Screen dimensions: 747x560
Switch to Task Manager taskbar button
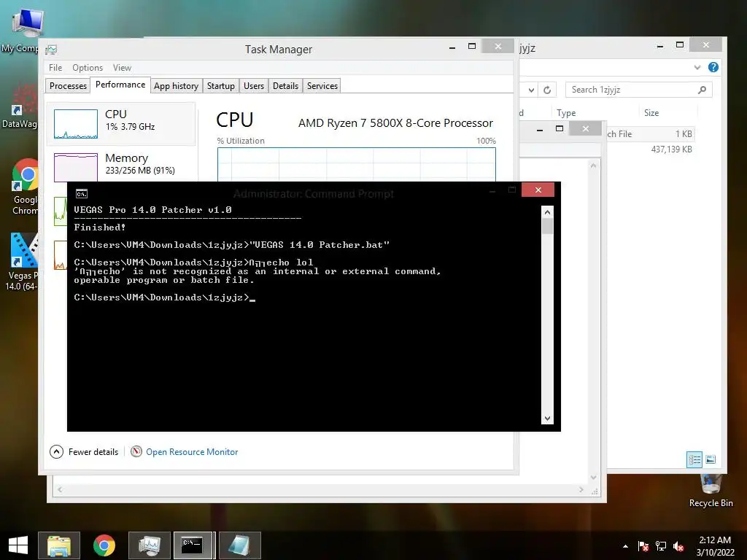(x=149, y=545)
